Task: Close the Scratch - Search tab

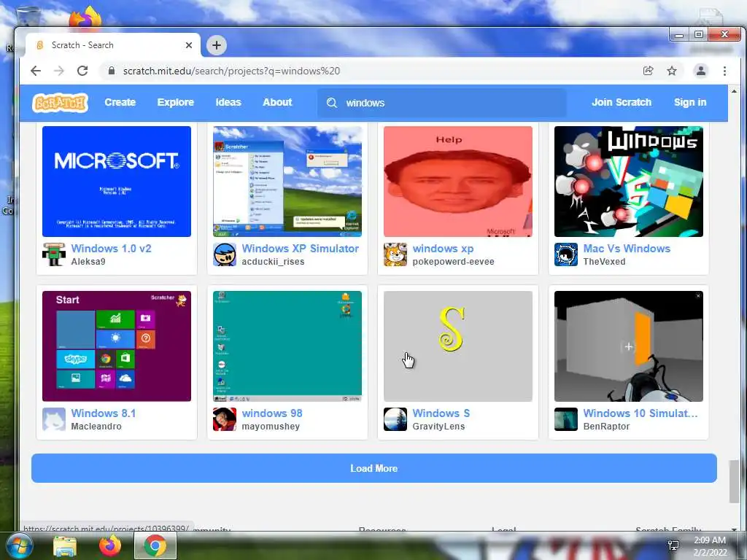Action: point(189,45)
